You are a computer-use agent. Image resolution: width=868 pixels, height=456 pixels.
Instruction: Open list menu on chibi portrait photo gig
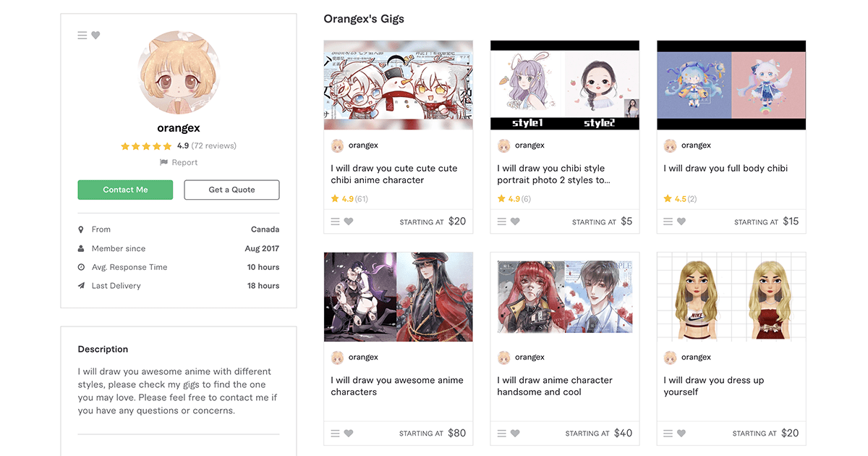click(502, 221)
